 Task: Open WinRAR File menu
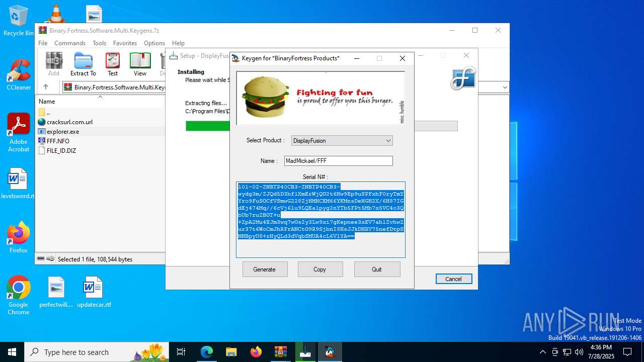[43, 43]
